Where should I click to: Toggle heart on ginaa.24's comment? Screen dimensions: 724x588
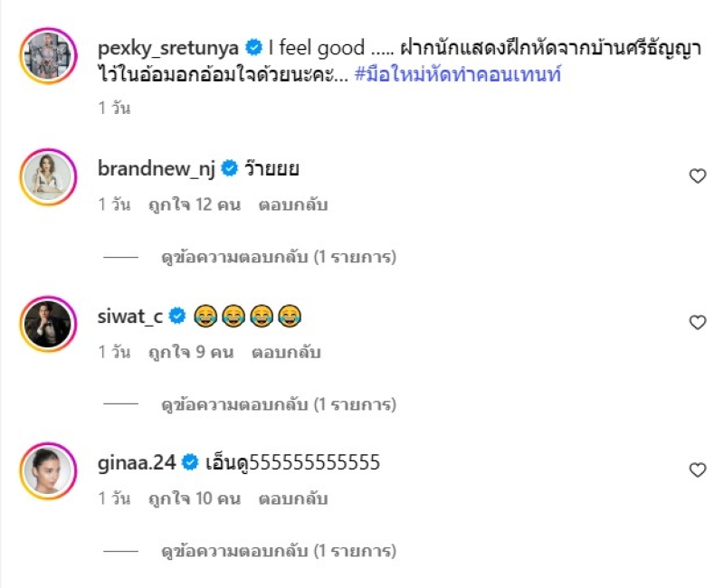[x=697, y=470]
